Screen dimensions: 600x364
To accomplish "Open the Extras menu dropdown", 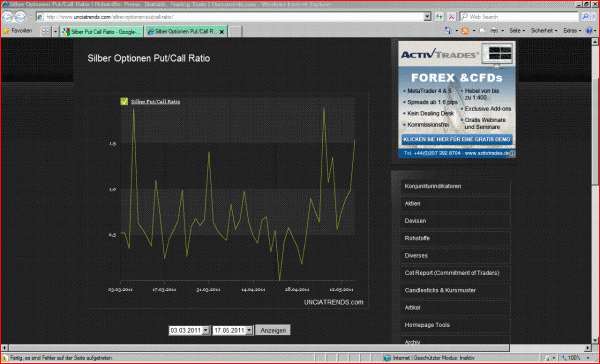I will pos(572,31).
